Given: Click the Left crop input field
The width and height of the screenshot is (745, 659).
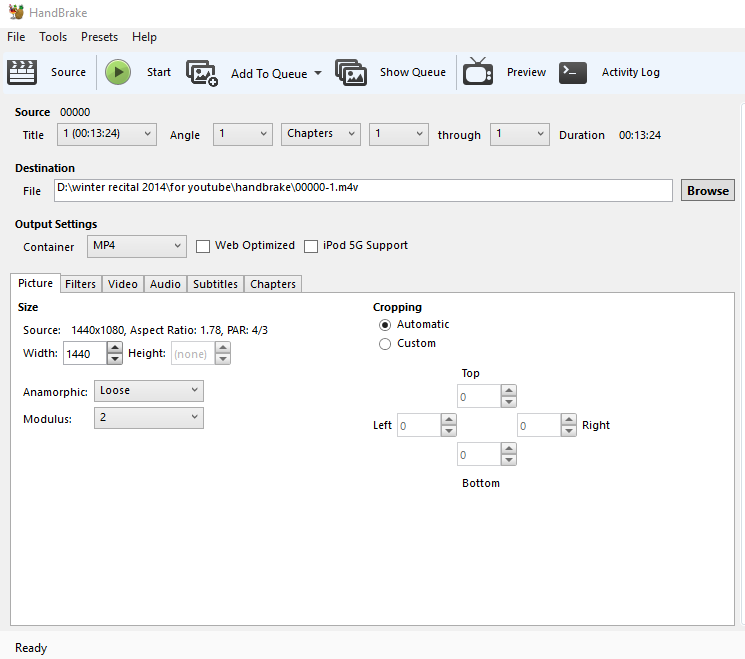Looking at the screenshot, I should 419,425.
